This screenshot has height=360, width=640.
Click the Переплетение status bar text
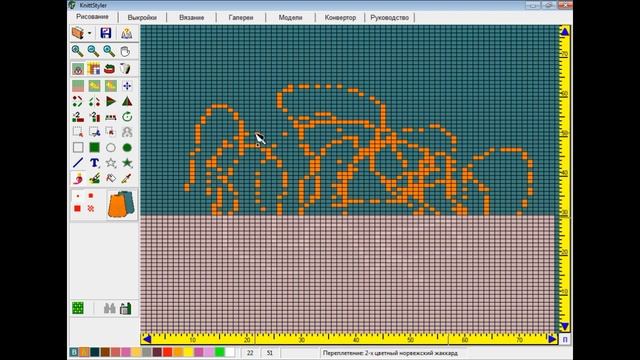pyautogui.click(x=390, y=353)
